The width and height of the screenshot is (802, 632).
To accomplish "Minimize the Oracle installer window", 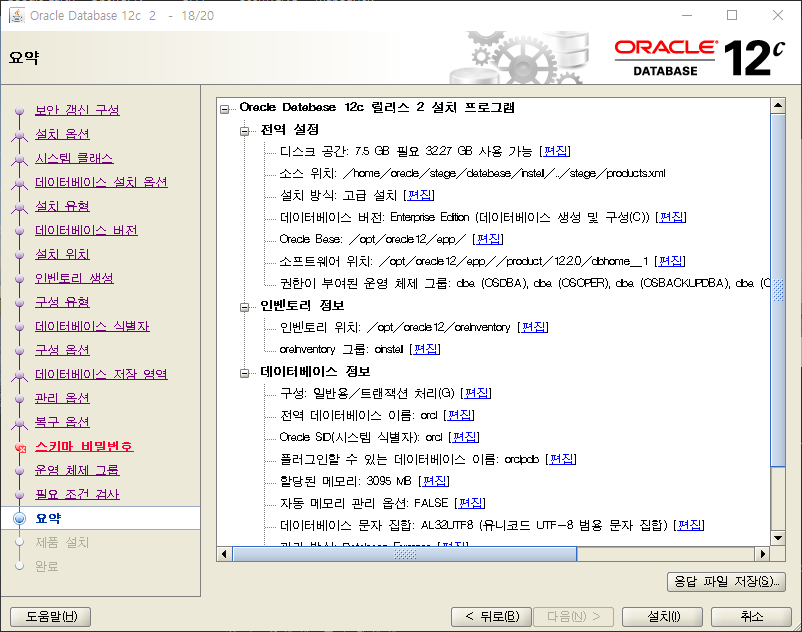I will click(687, 15).
